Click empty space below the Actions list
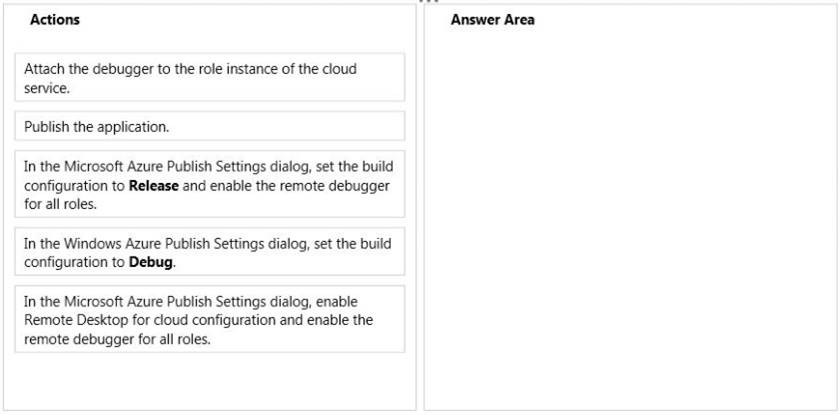The width and height of the screenshot is (840, 415). pos(209,381)
